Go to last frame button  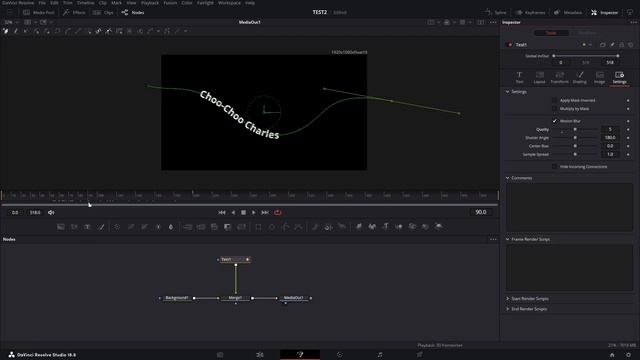(x=265, y=213)
